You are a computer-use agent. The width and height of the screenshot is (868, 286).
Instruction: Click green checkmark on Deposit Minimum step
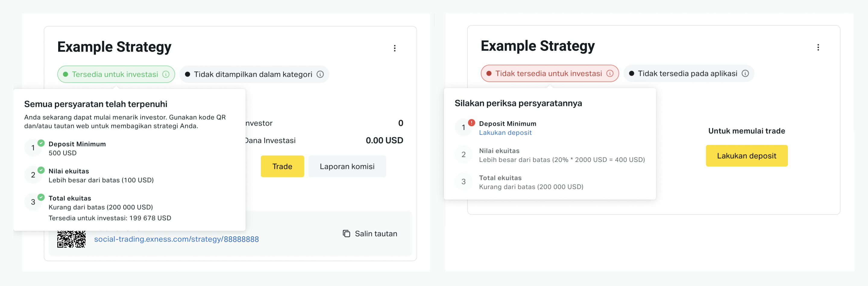click(x=41, y=143)
